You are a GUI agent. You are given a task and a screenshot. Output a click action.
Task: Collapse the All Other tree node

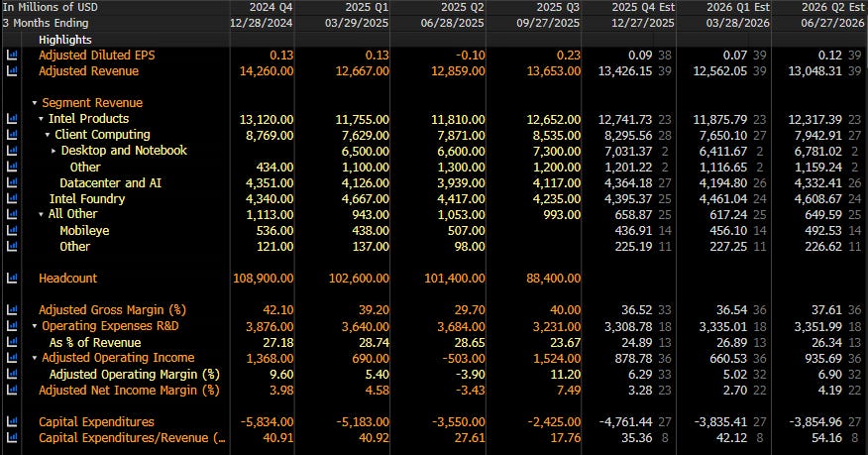tap(41, 214)
